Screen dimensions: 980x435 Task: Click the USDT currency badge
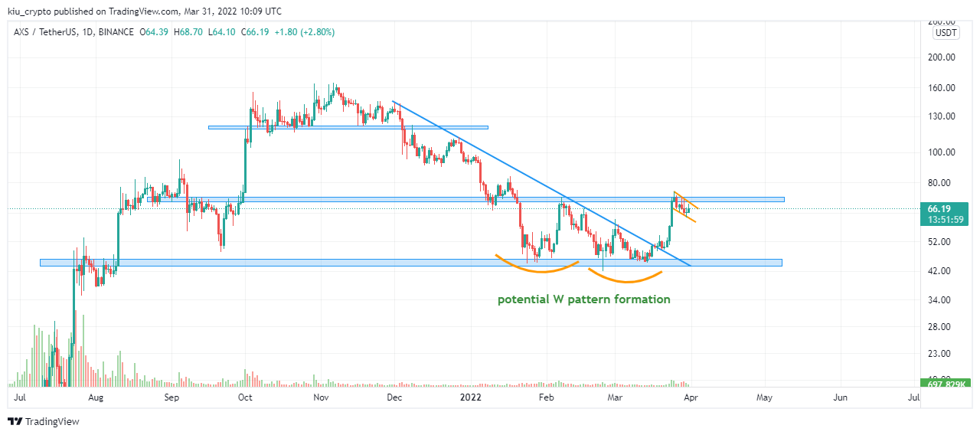[946, 32]
